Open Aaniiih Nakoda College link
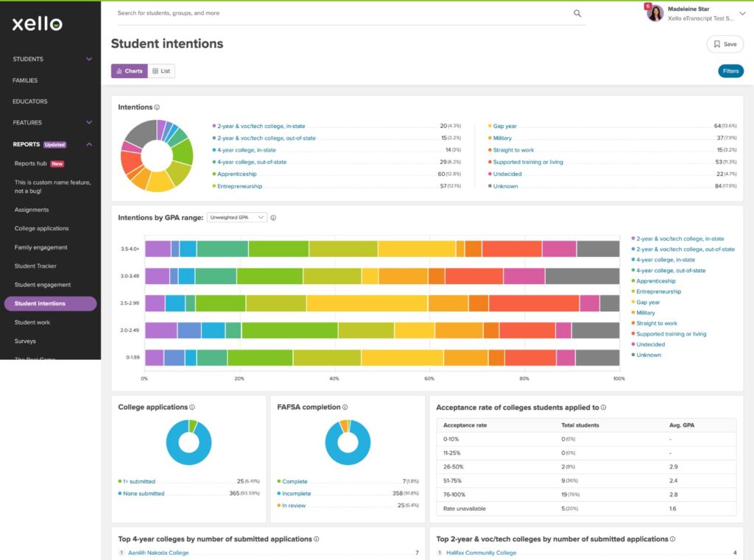 158,553
